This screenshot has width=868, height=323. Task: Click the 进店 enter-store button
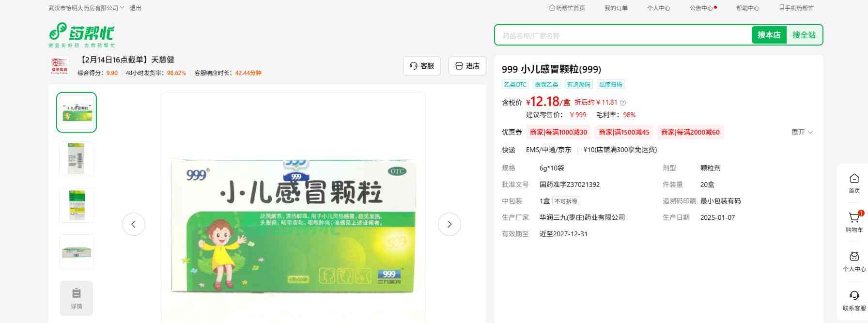coord(467,66)
